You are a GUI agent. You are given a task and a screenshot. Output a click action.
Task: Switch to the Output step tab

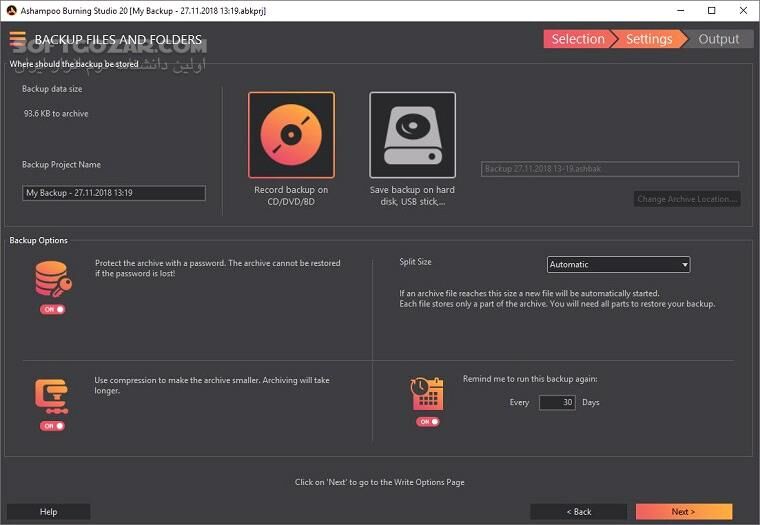coord(718,39)
